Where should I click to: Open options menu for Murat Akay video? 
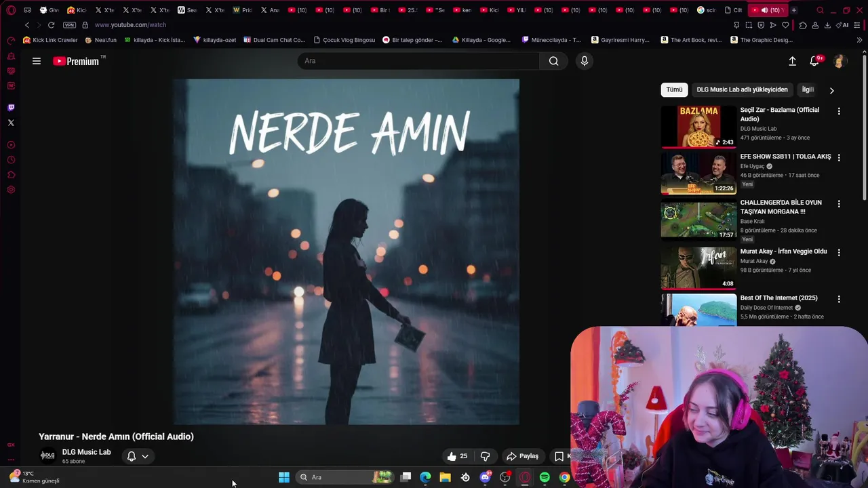839,252
